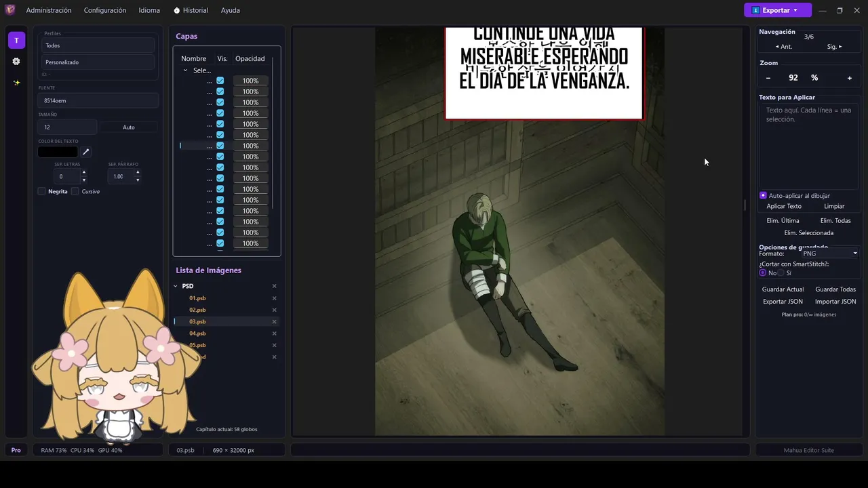Open the gear settings sidebar icon
868x488 pixels.
point(16,61)
